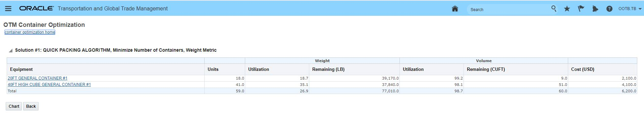Viewport: 644px width, 140px height.
Task: Open the container optimization home link
Action: tap(30, 32)
